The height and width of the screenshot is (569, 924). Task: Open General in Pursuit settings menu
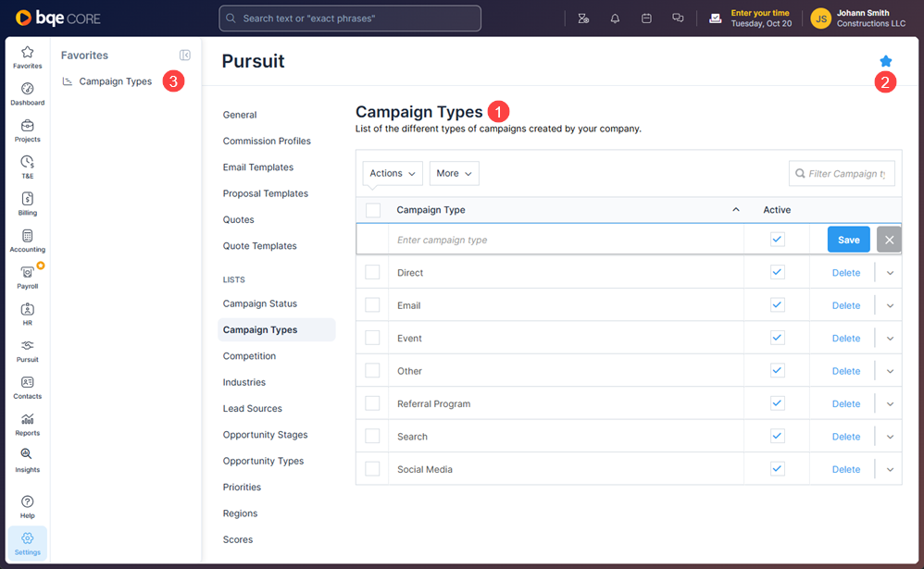pos(240,115)
